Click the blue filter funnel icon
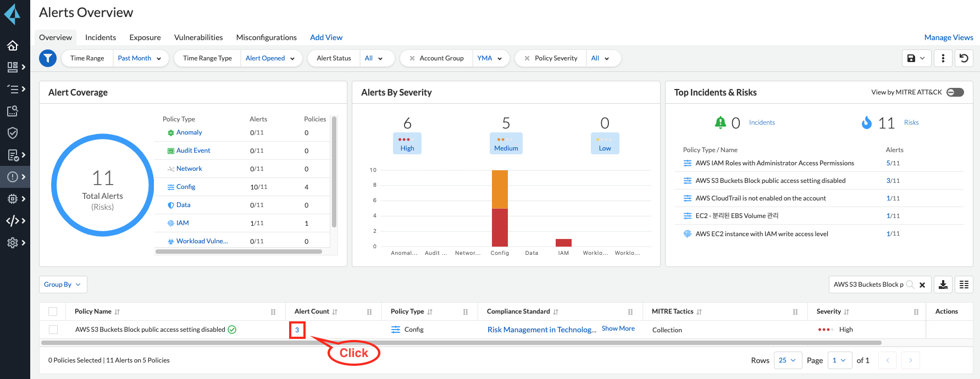Viewport: 980px width, 379px height. (48, 58)
